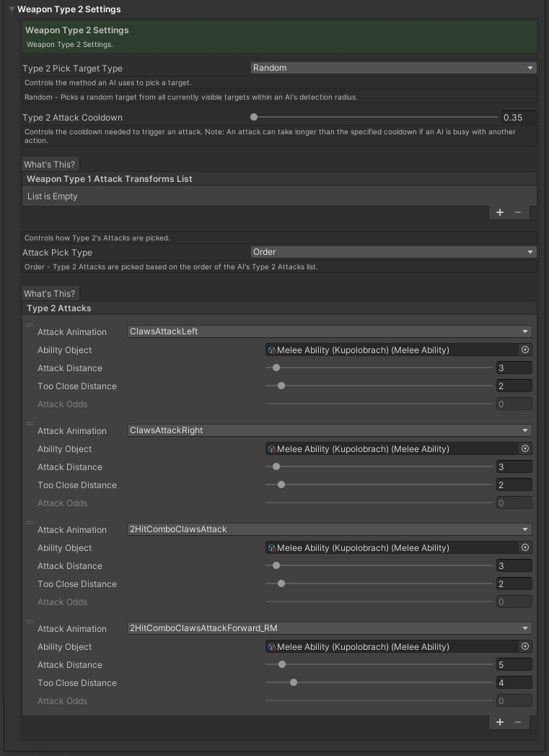Remove element from Attack Transforms List

[518, 212]
